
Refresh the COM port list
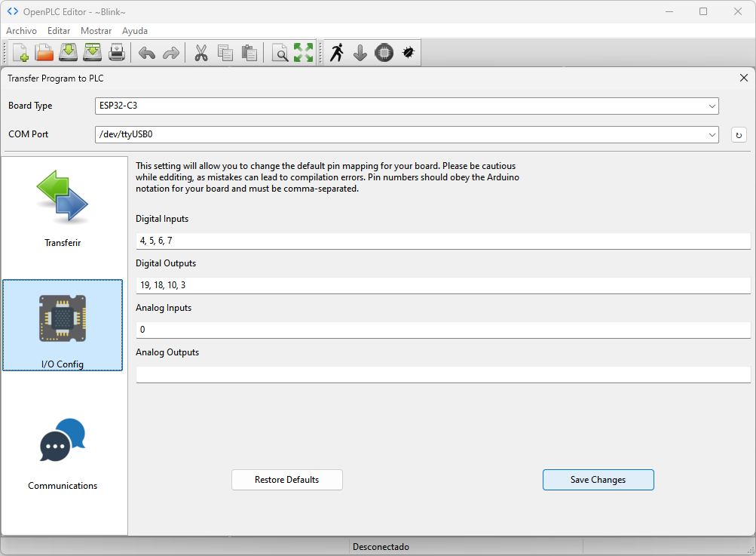coord(739,135)
